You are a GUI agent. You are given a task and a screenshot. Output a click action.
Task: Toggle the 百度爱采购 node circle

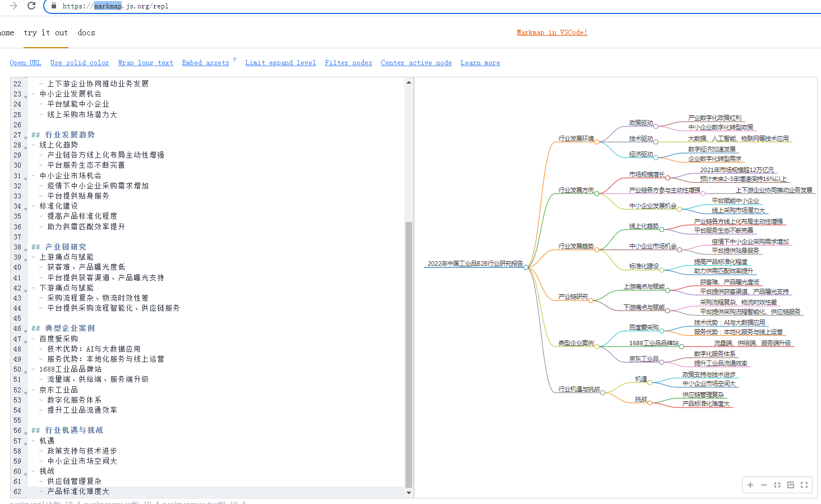pos(662,331)
